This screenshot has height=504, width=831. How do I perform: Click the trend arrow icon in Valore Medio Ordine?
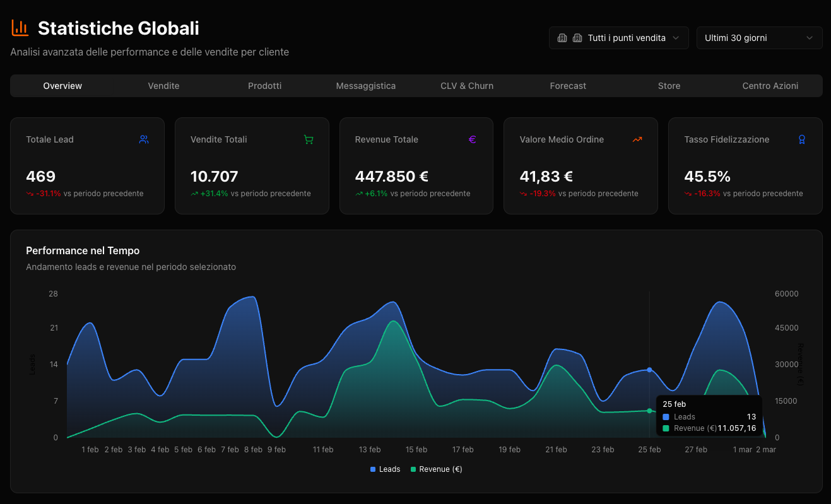[637, 139]
